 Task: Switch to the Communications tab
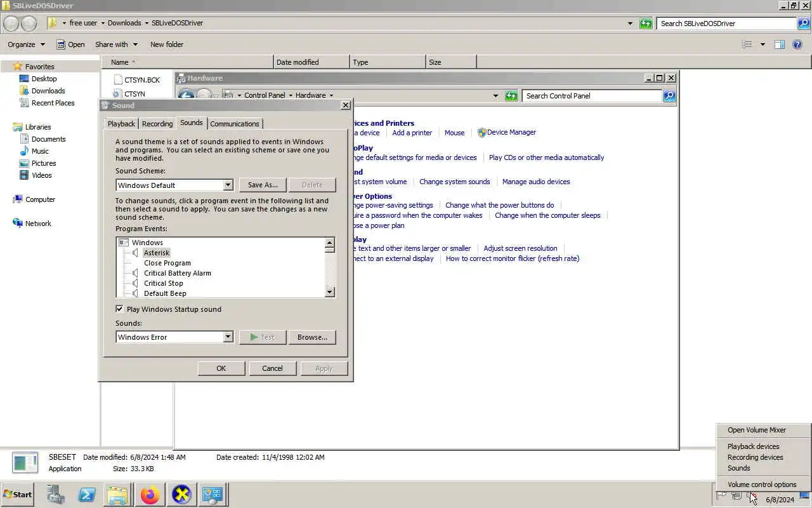235,124
